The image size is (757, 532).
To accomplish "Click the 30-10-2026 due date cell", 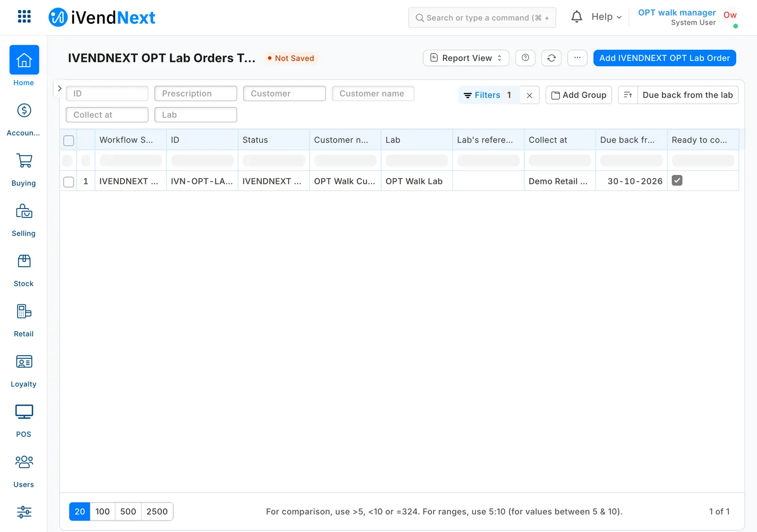I will click(x=631, y=181).
